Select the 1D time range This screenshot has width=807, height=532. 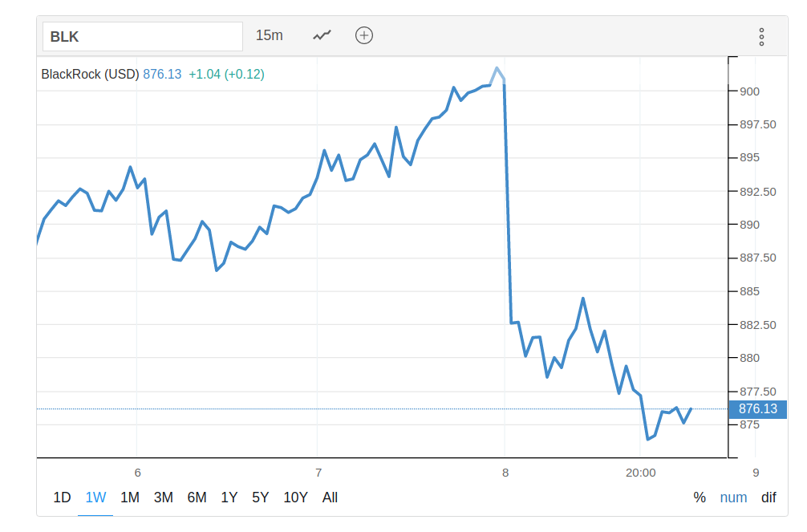62,497
